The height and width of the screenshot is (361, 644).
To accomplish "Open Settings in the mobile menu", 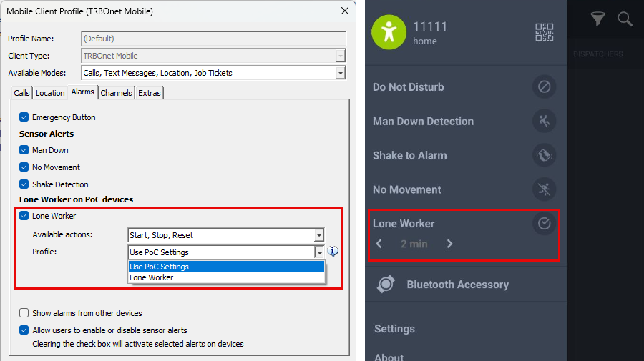I will click(395, 329).
